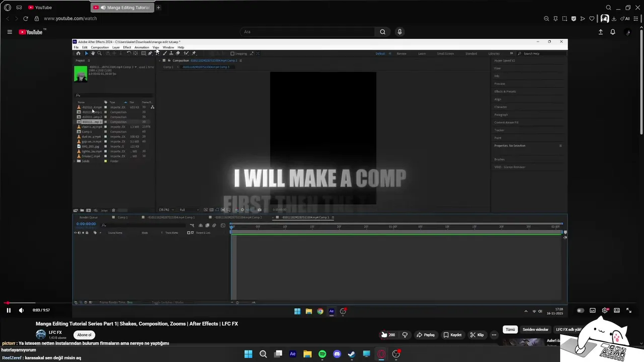Viewport: 644px width, 362px height.
Task: Select the Selection arrow tool
Action: (x=86, y=53)
